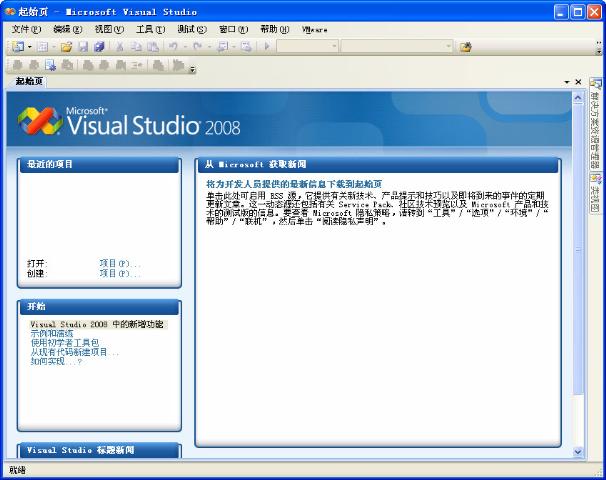Click the Navigate Backward icon
The image size is (606, 480).
[223, 47]
